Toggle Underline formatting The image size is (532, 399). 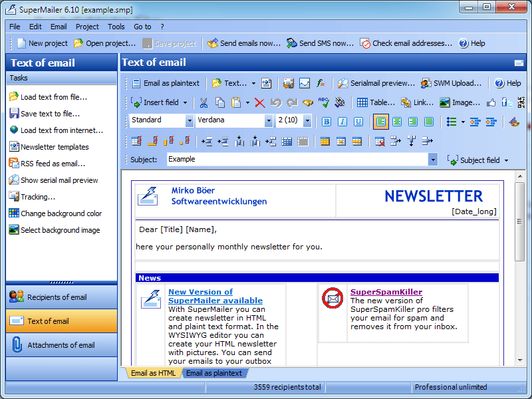pos(358,122)
